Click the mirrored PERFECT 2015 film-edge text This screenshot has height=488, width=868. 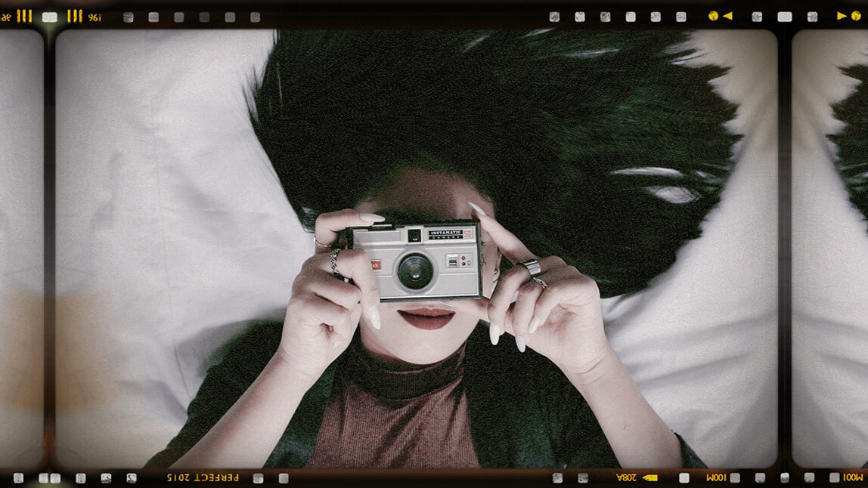(203, 477)
